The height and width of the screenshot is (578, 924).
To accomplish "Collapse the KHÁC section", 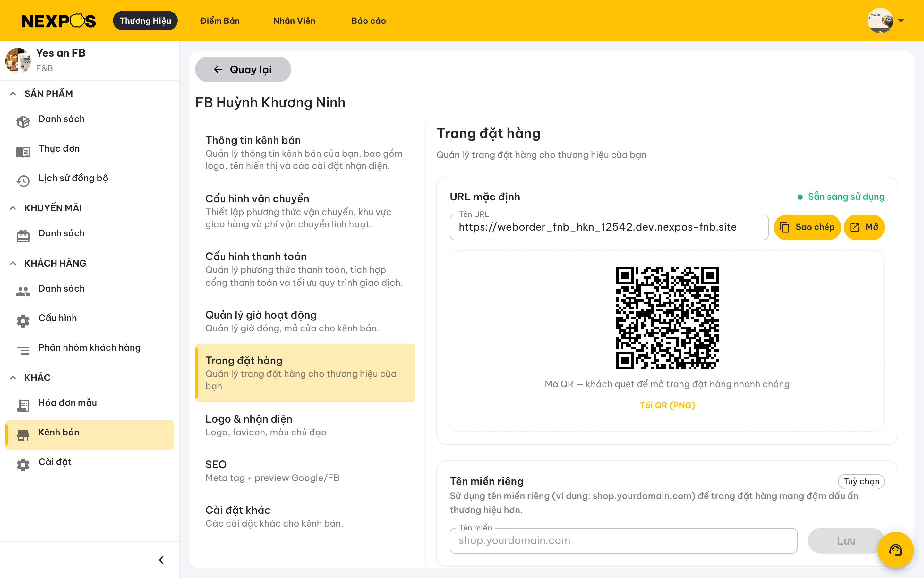I will [13, 377].
